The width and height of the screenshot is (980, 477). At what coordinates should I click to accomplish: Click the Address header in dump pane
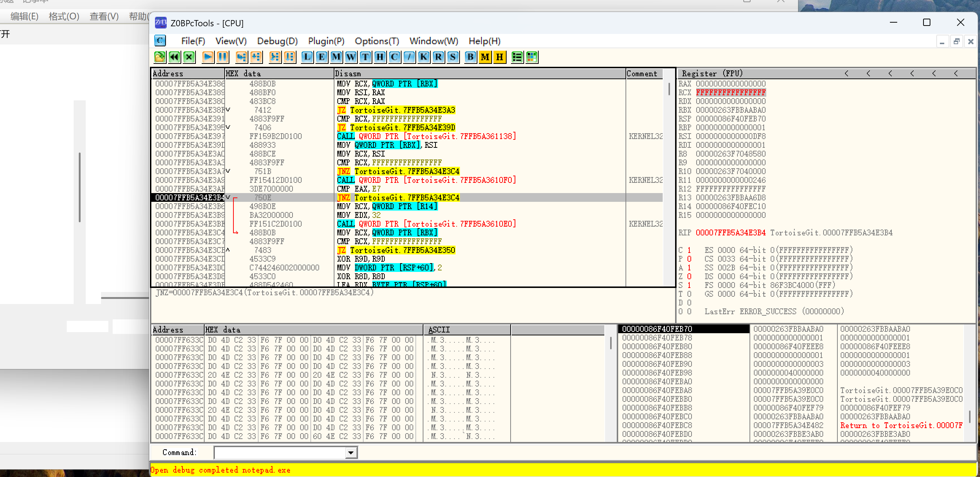tap(178, 330)
